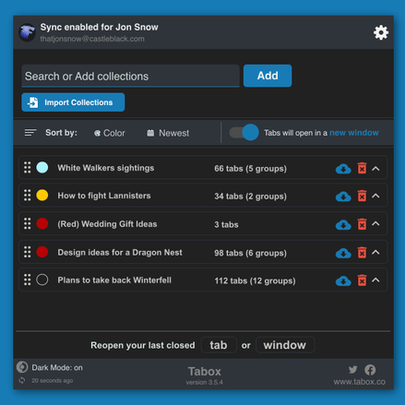Sort collections by Color
Screen dimensions: 405x405
109,133
